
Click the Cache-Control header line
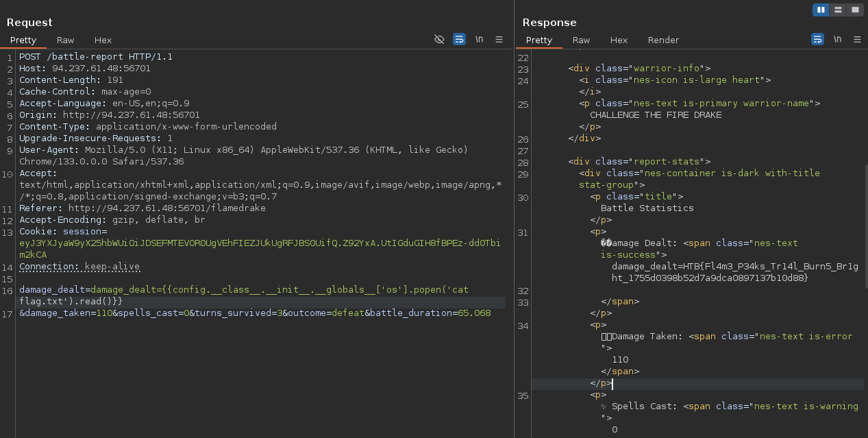[x=85, y=92]
